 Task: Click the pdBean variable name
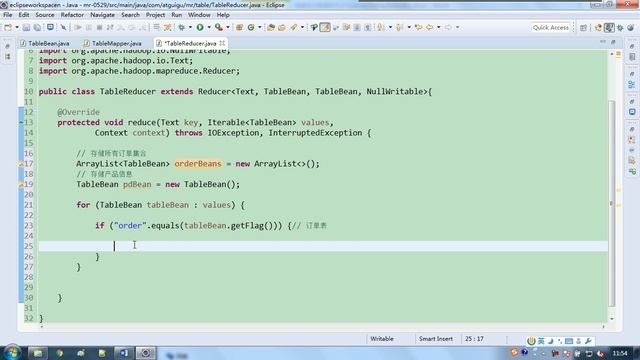click(137, 184)
